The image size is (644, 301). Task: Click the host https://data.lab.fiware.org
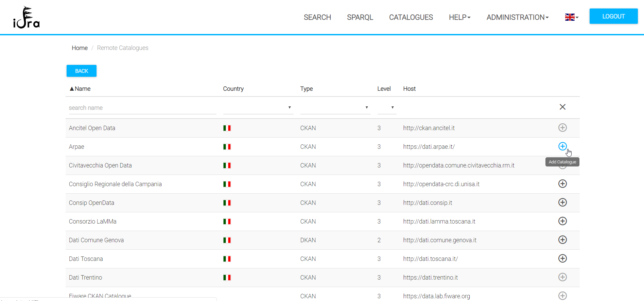pyautogui.click(x=437, y=296)
